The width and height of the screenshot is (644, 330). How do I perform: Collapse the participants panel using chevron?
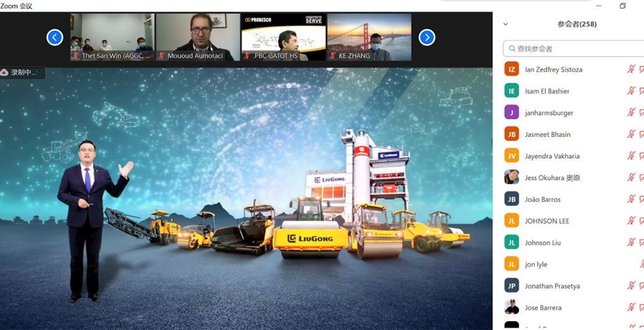[506, 25]
